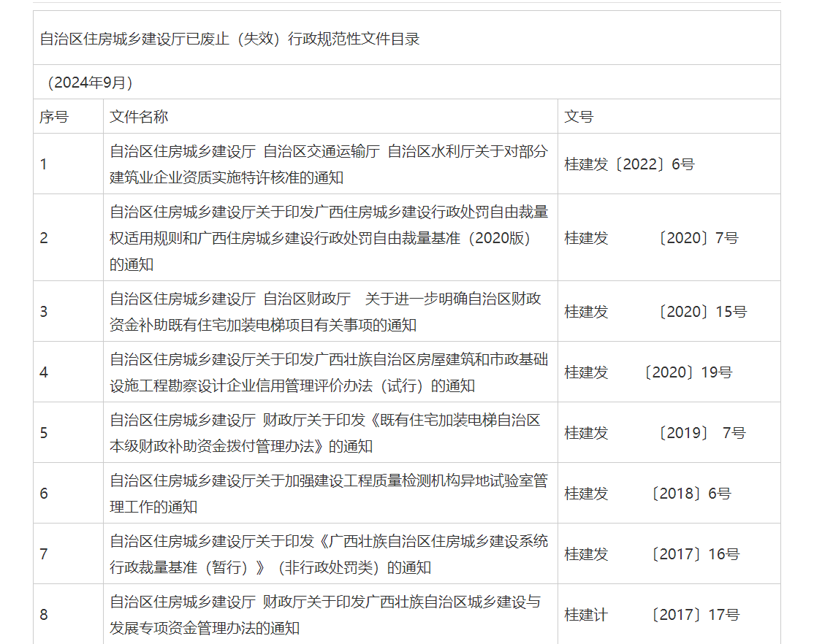Click the 序号 column header
Screen dimensions: 814x644
(54, 117)
